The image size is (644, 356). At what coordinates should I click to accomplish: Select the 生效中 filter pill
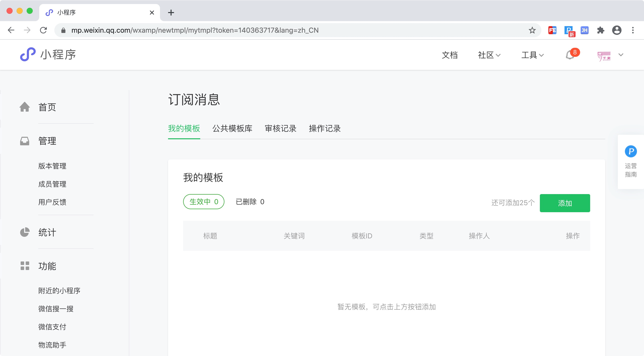(x=204, y=202)
